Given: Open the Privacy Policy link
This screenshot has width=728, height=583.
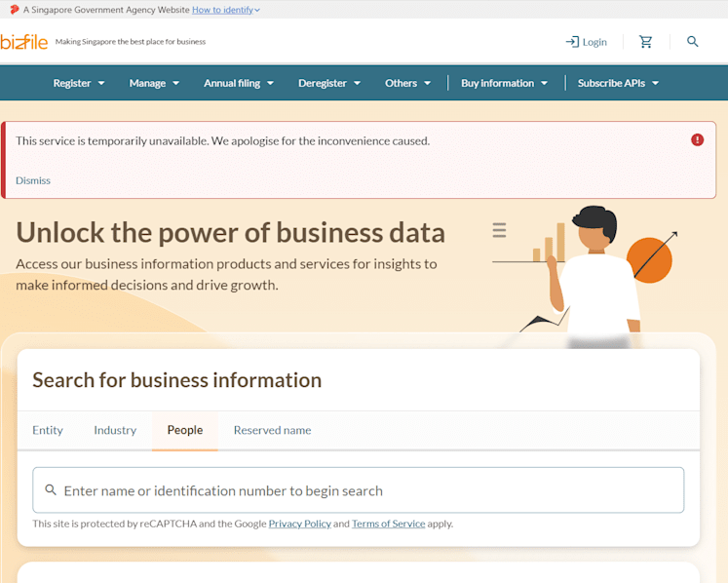Looking at the screenshot, I should 300,524.
